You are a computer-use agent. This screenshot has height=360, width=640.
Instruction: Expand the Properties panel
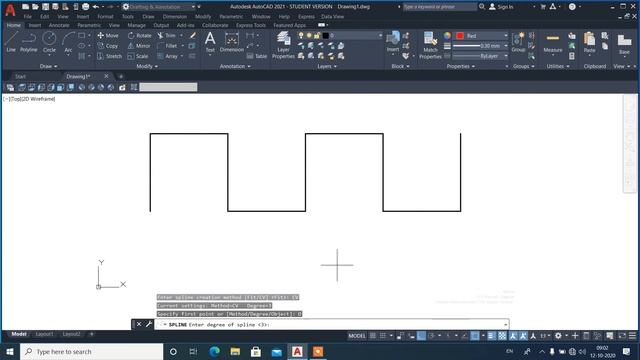coord(460,66)
